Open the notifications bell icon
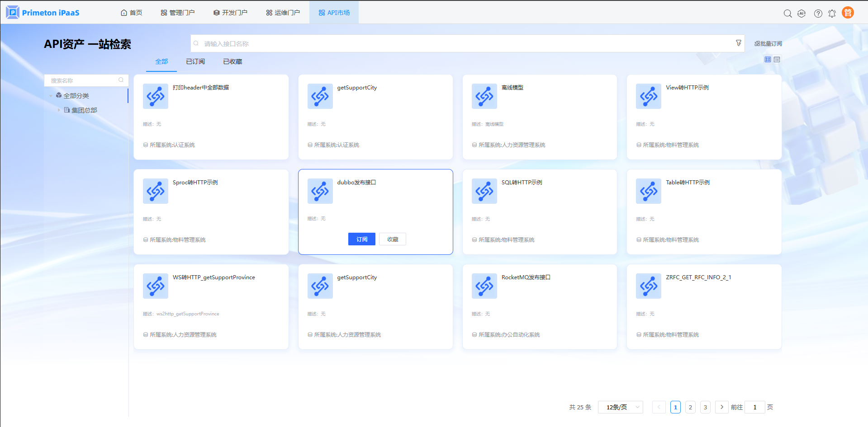 [832, 13]
